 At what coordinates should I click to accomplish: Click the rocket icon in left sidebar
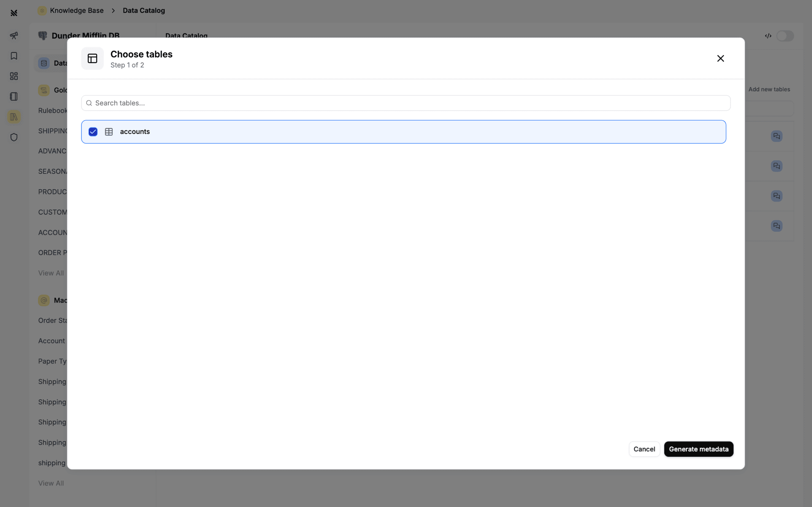pyautogui.click(x=14, y=36)
